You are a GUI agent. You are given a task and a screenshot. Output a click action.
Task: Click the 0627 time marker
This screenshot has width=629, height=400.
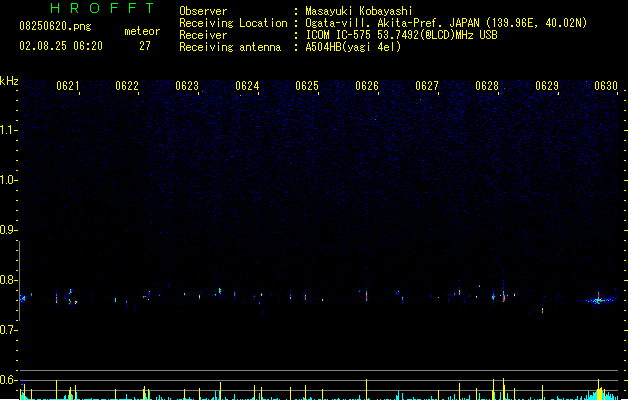coord(427,86)
